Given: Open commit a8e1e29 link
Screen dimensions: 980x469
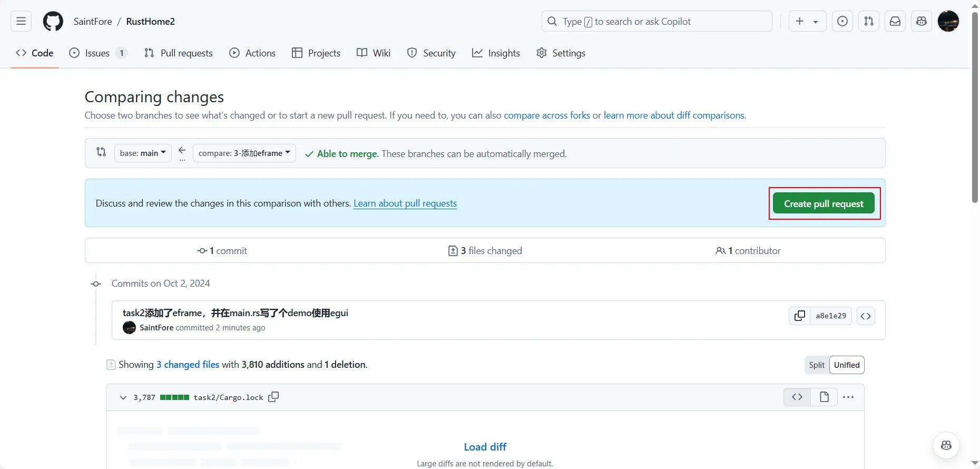Looking at the screenshot, I should click(x=831, y=316).
